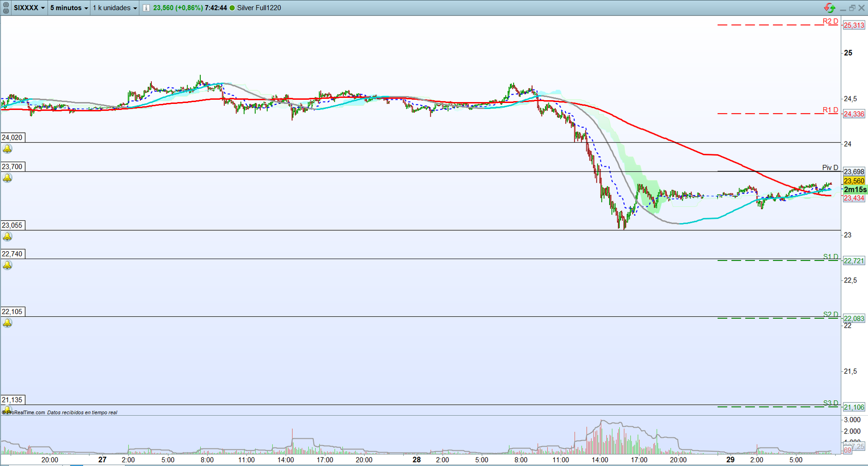Select the 23,055 horizontal line label
868x466 pixels.
(13, 226)
